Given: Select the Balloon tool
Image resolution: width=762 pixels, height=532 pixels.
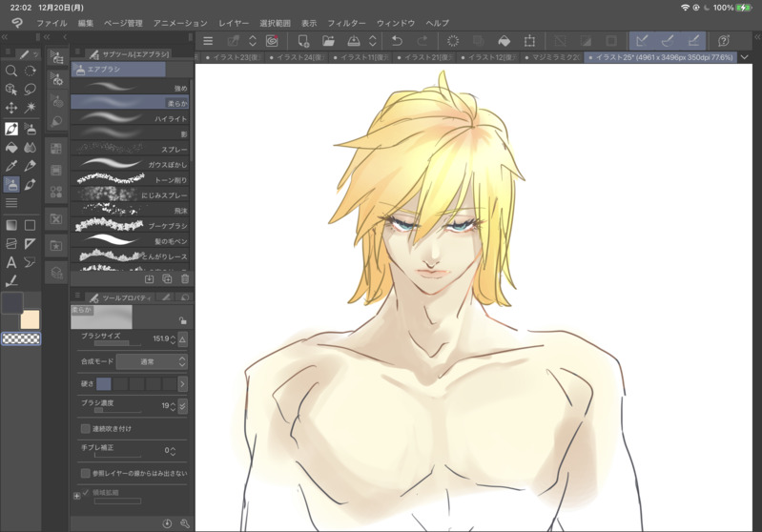Looking at the screenshot, I should click(x=31, y=262).
